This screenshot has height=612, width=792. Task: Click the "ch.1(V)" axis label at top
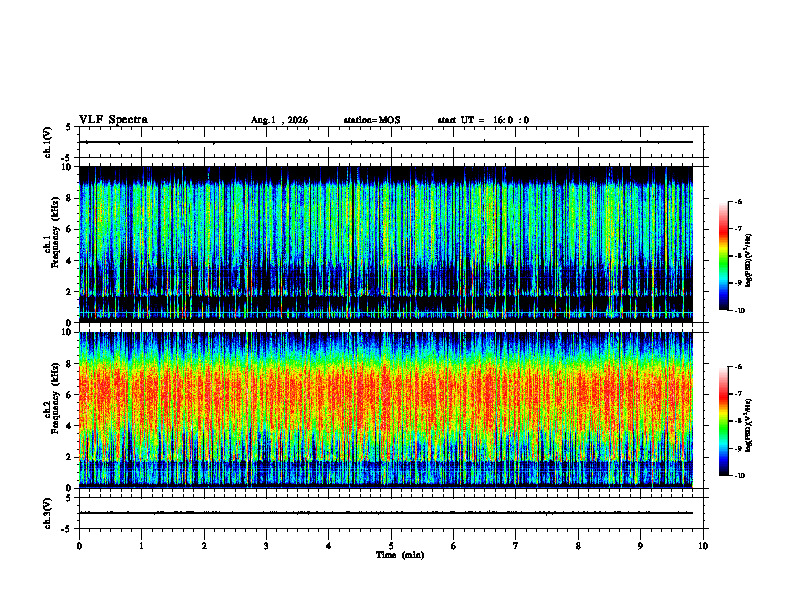pos(48,142)
